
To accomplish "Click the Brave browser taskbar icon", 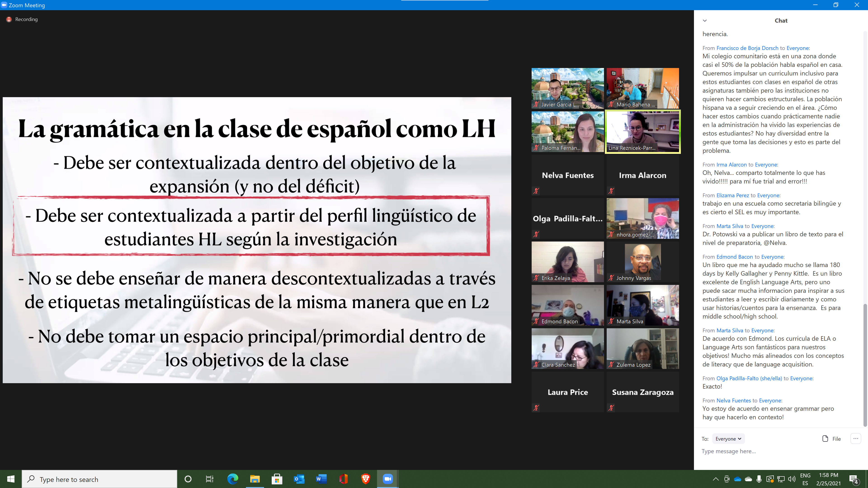I will tap(366, 479).
